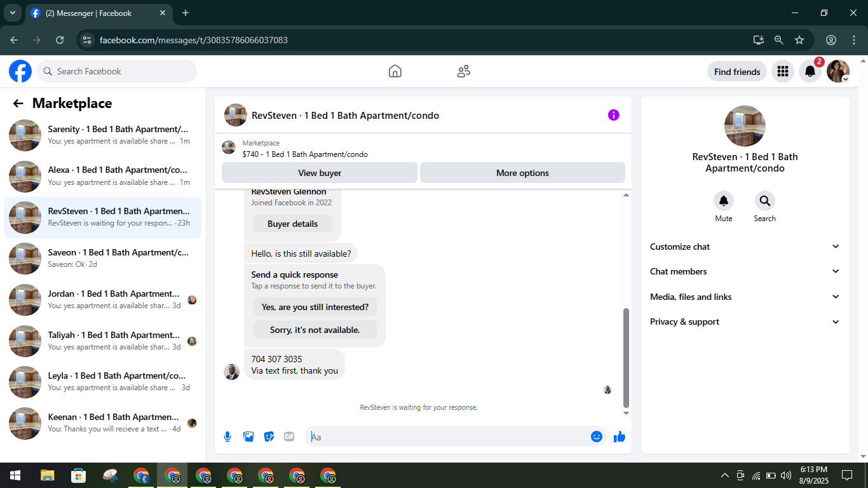Open Saveon conversation
The image size is (868, 488).
(103, 259)
